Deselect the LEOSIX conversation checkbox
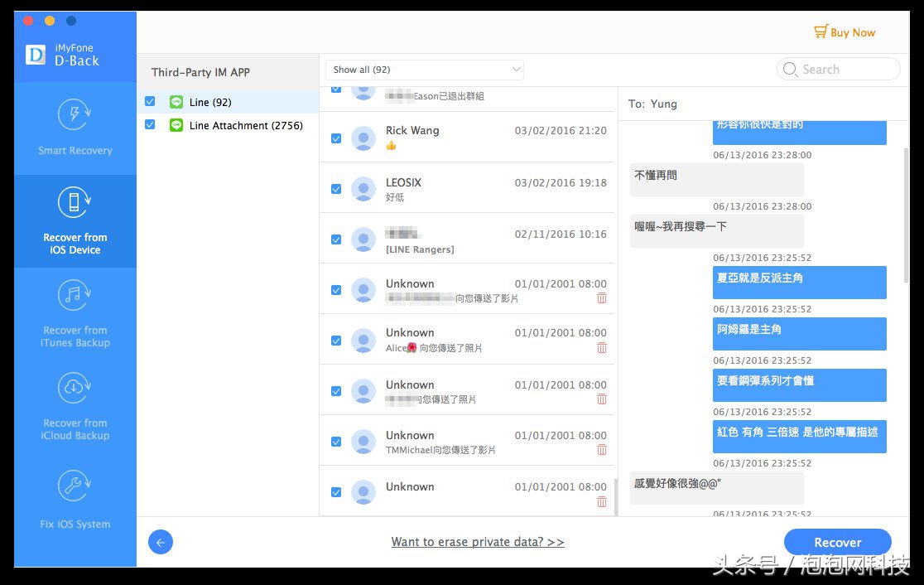The image size is (924, 585). [x=336, y=188]
